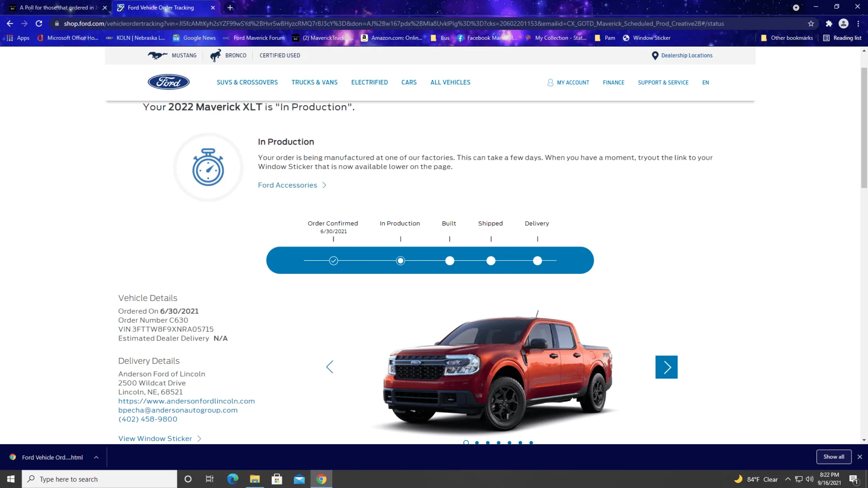Open Support & Service menu
Viewport: 868px width, 488px height.
[663, 83]
